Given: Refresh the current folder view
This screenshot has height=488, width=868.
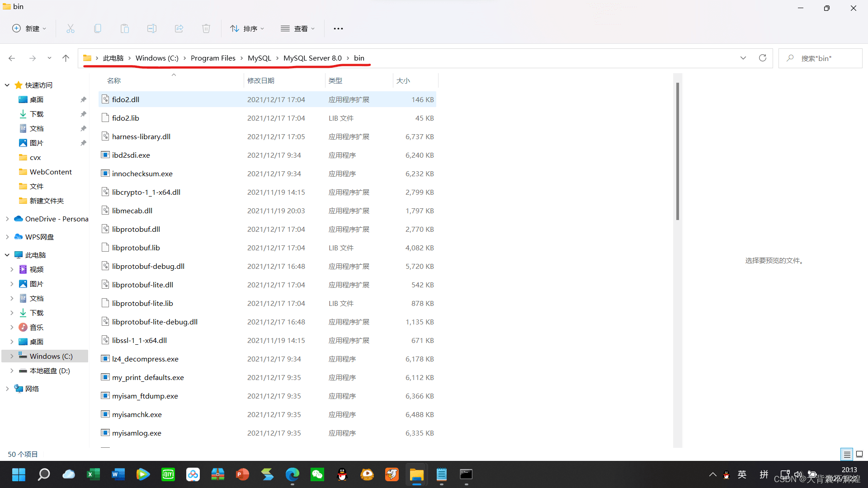Looking at the screenshot, I should [x=763, y=58].
